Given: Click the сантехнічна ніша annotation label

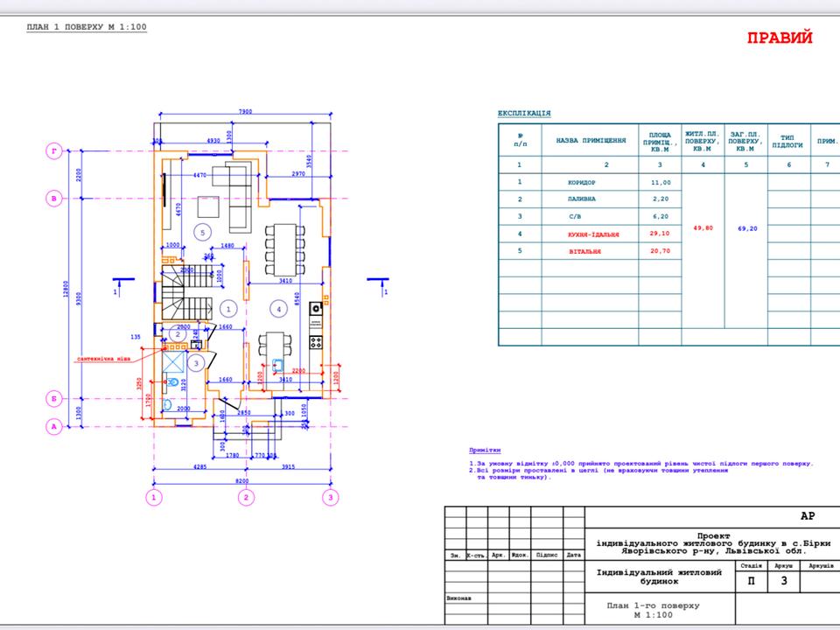Looking at the screenshot, I should [106, 358].
